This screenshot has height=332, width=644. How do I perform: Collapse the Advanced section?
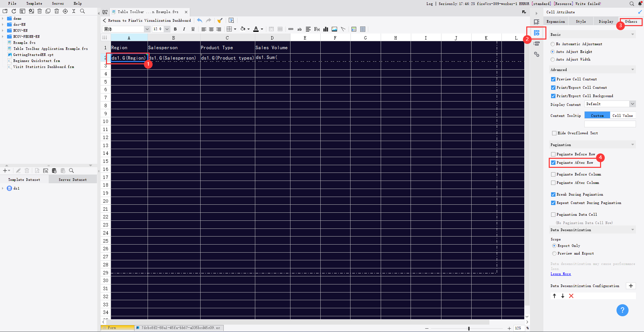[632, 69]
